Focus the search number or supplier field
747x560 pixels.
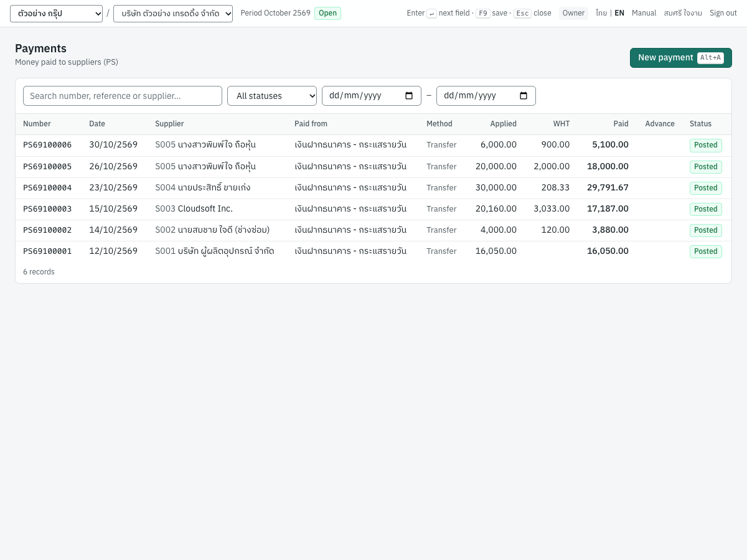point(123,96)
